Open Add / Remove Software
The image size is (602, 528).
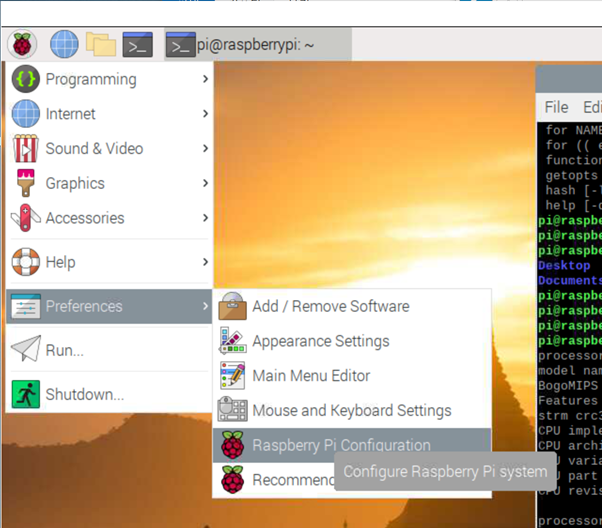click(352, 306)
